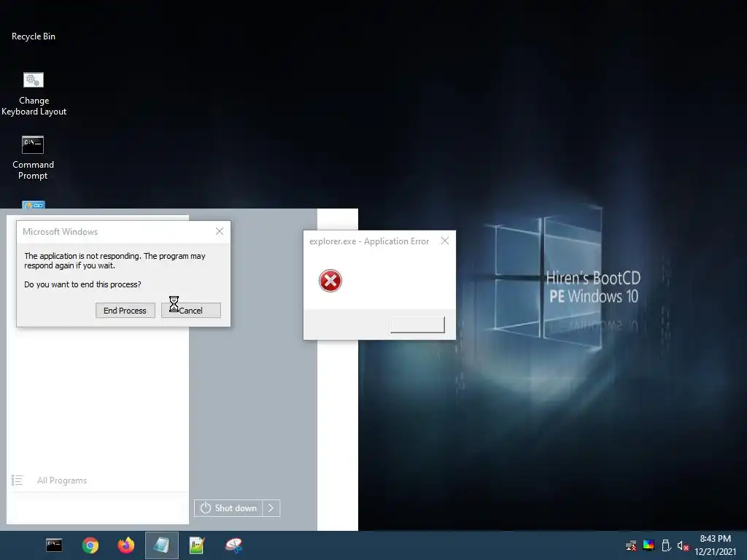The height and width of the screenshot is (560, 747).
Task: Click the 'Microsoft Windows' dialog title
Action: point(60,231)
